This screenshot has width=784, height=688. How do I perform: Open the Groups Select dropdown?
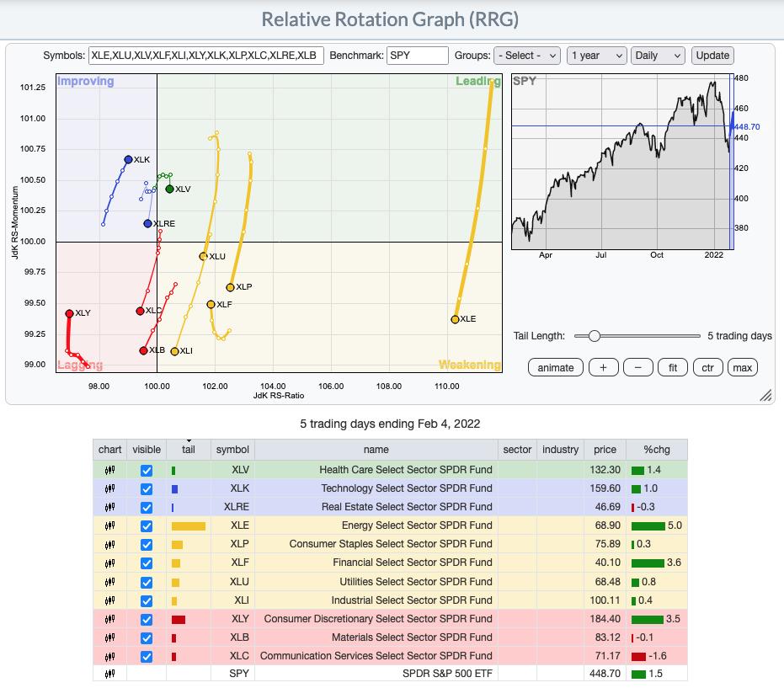(x=527, y=56)
